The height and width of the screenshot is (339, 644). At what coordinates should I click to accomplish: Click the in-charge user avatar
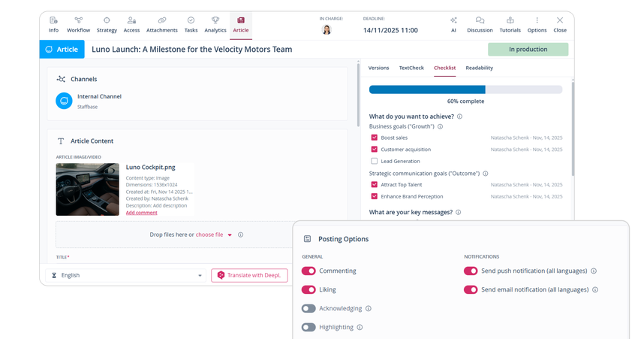[327, 29]
